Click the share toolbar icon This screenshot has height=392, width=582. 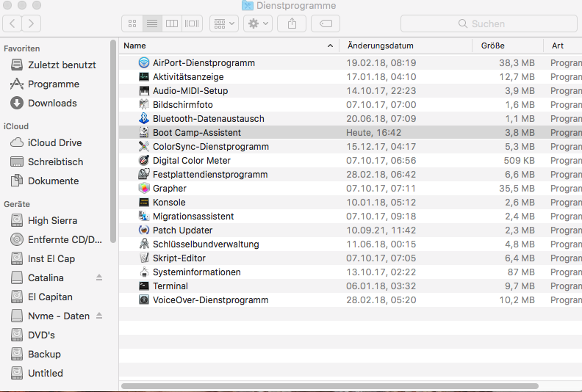pos(292,23)
